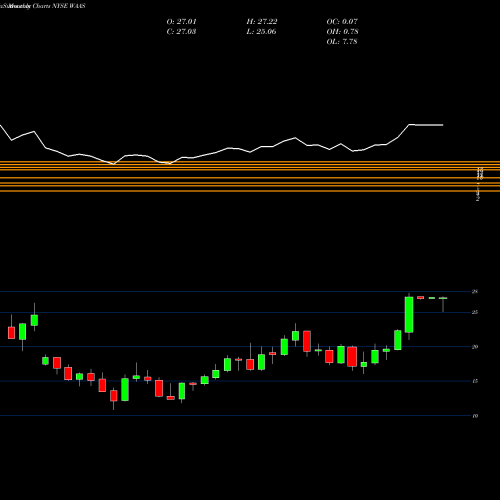Click the 15 price axis label

[x=475, y=381]
